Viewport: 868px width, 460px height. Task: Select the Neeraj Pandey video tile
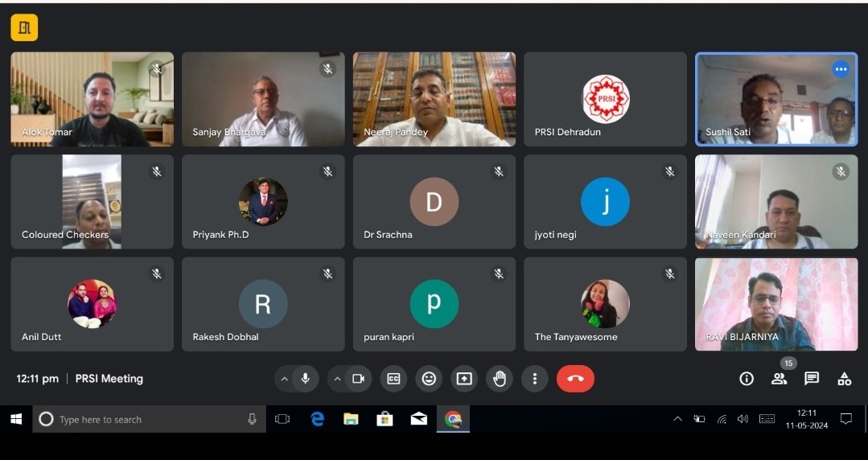[x=434, y=99]
